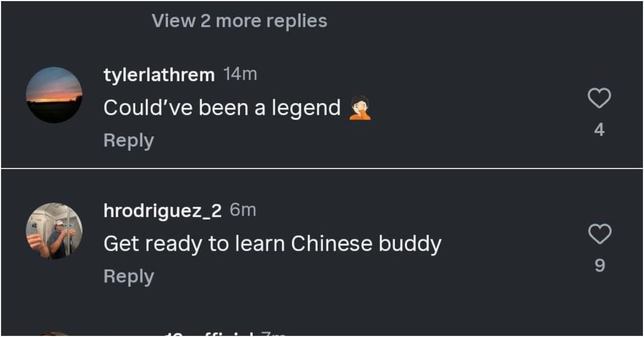644x337 pixels.
Task: Click the comment text Could've been a legend
Action: pyautogui.click(x=222, y=108)
